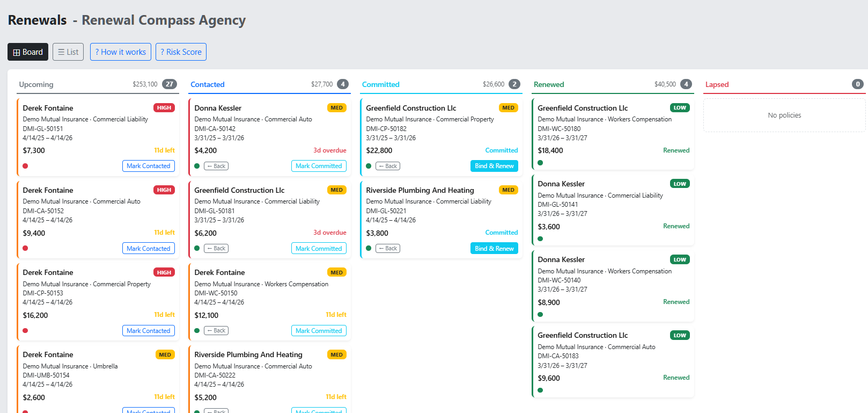Click HIGH risk badge on DMI-GL-50151 card
The height and width of the screenshot is (413, 868).
pos(164,108)
